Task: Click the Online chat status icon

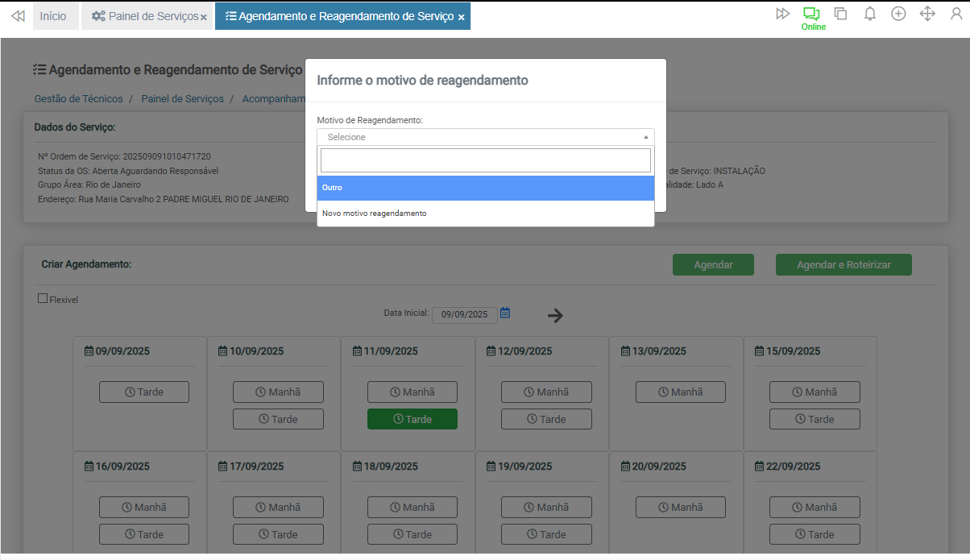Action: 811,14
